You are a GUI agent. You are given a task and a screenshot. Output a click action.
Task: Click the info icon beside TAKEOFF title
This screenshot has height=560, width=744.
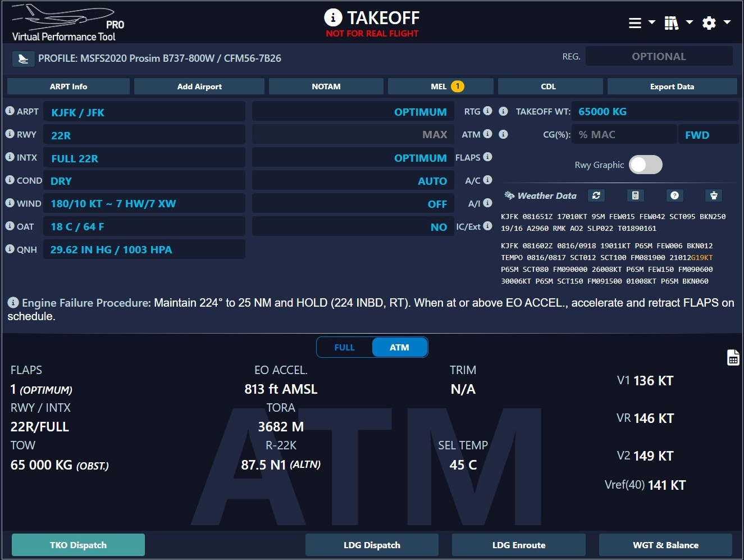point(333,18)
